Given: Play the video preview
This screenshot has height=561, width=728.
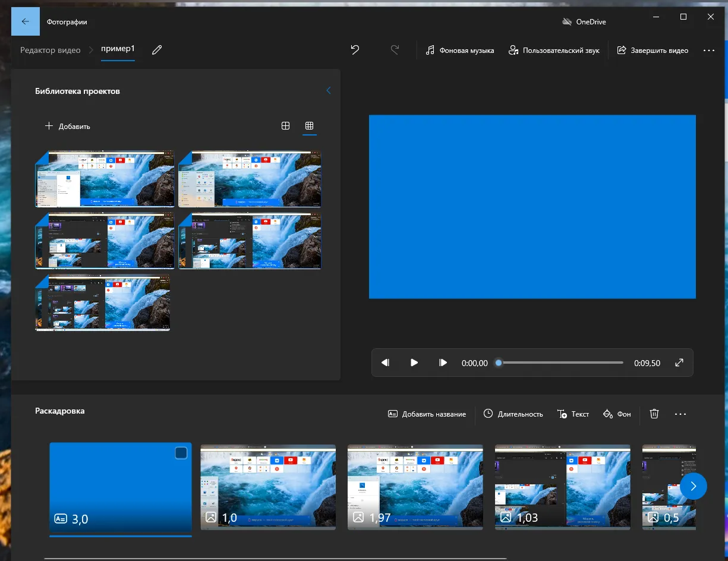Looking at the screenshot, I should click(414, 363).
